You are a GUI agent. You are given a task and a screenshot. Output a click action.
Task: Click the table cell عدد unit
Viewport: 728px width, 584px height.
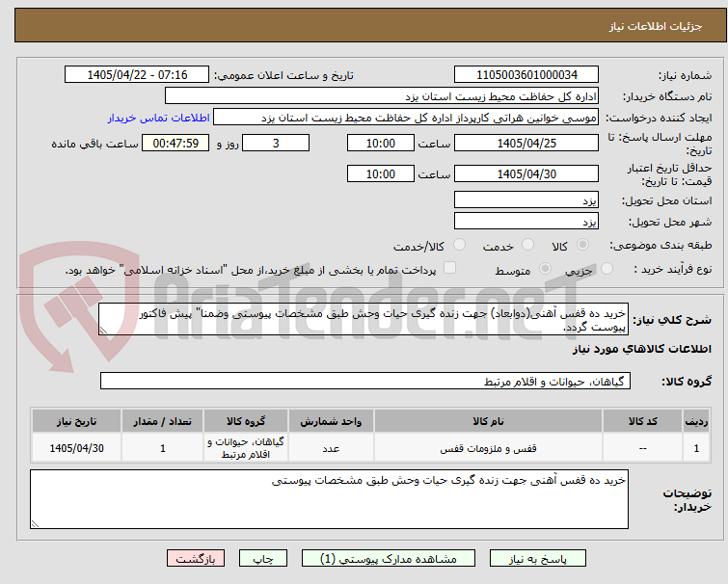[x=331, y=448]
